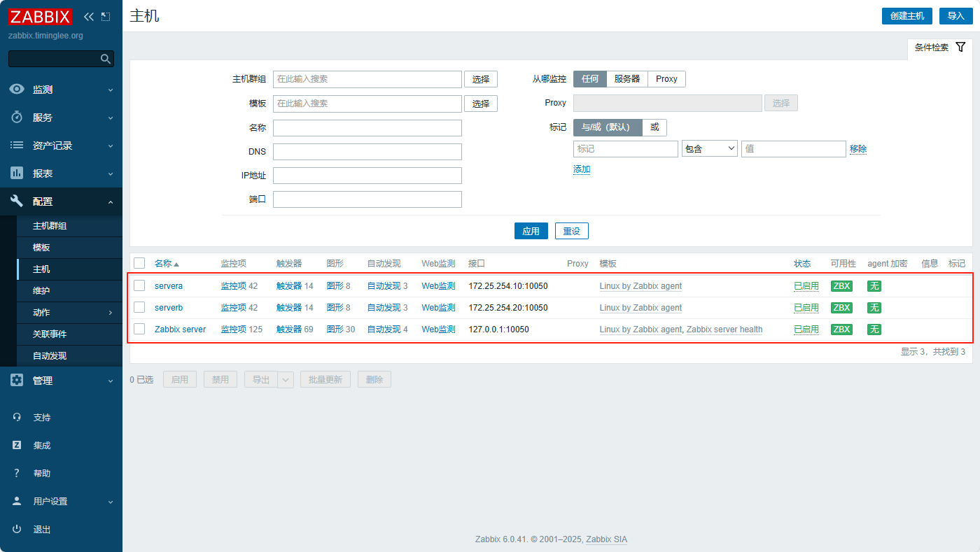Select 任何 for 从哪监控
This screenshot has width=980, height=552.
[x=590, y=79]
